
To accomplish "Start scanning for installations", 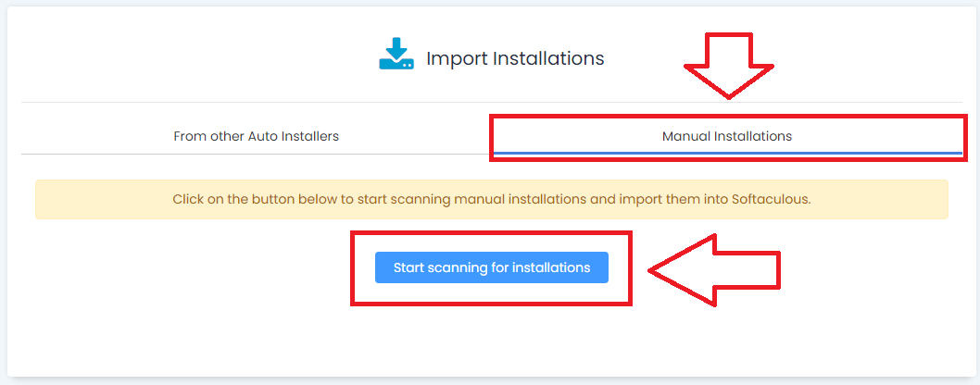I will [x=492, y=267].
